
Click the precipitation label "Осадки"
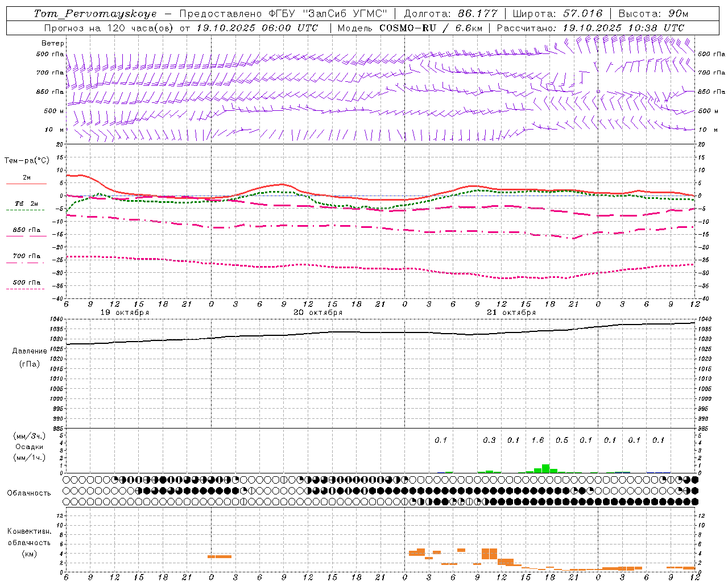(x=29, y=447)
